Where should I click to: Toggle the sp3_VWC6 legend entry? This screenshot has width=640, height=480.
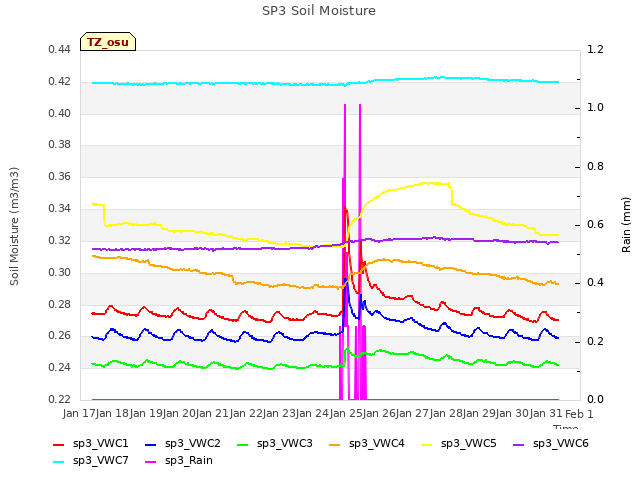tap(551, 444)
